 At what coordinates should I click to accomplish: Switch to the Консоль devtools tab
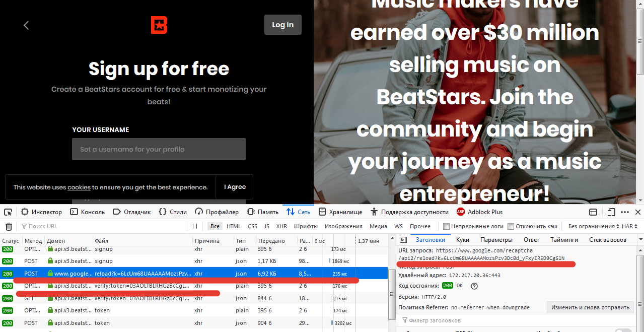pyautogui.click(x=88, y=212)
